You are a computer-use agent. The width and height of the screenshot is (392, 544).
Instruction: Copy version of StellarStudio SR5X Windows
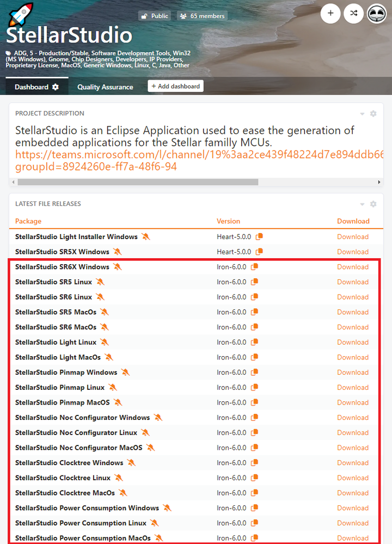(259, 252)
